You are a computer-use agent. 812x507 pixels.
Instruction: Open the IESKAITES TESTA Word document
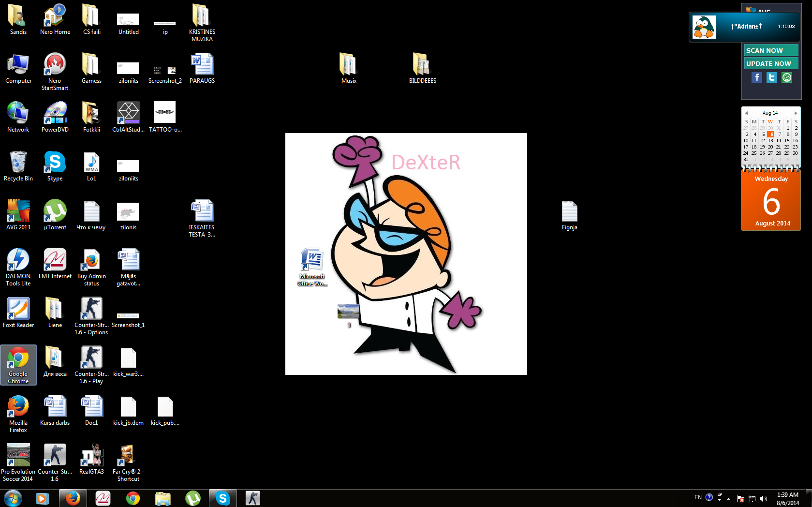click(x=202, y=218)
